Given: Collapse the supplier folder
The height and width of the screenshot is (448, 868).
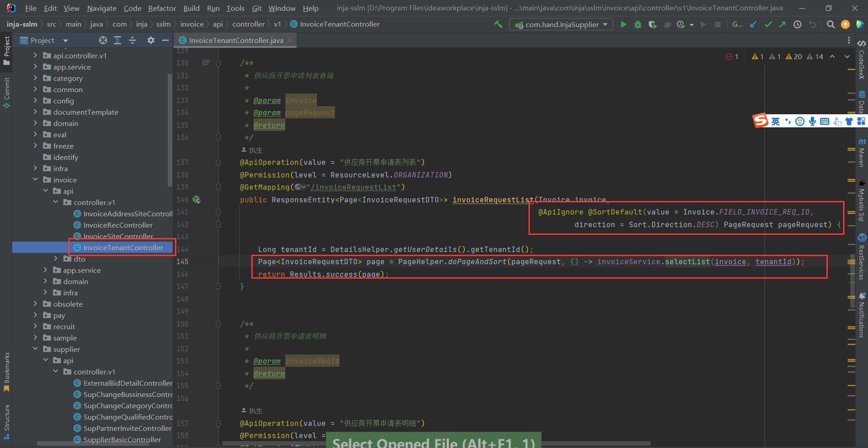Looking at the screenshot, I should click(x=35, y=349).
